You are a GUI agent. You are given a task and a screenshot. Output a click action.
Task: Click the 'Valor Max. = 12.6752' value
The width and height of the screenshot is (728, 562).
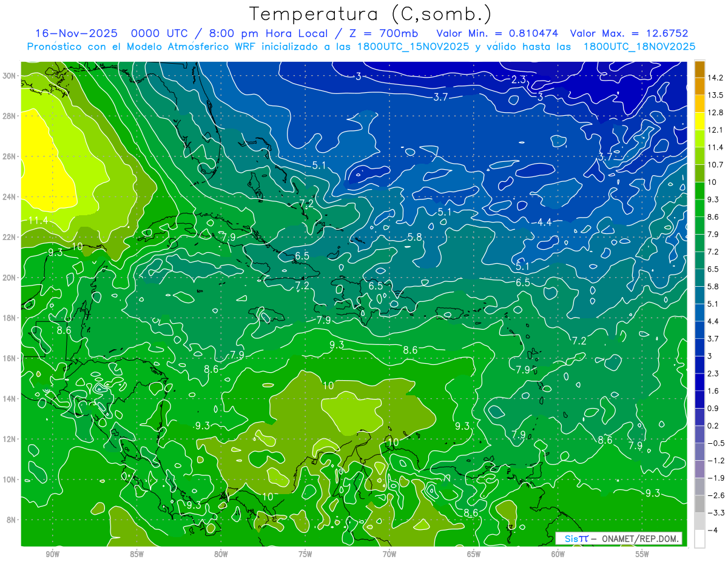coord(629,33)
